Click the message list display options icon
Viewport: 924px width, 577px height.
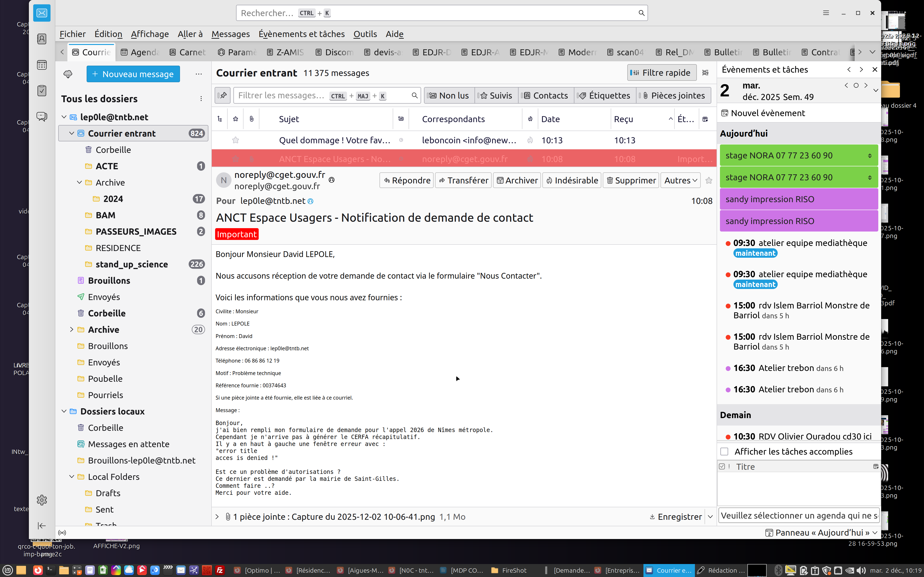coord(705,73)
